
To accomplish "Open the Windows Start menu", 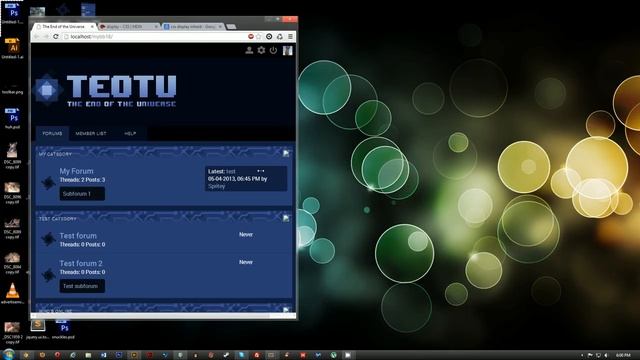I will click(x=9, y=355).
